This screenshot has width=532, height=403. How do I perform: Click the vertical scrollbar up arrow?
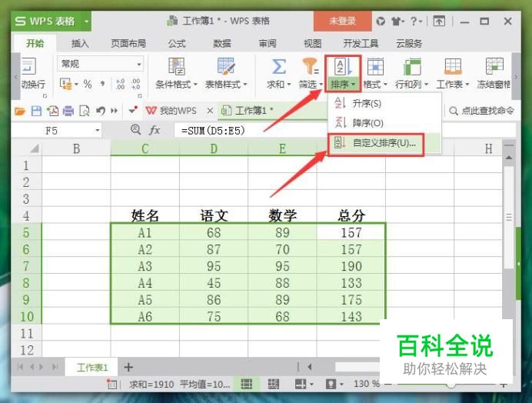(509, 158)
